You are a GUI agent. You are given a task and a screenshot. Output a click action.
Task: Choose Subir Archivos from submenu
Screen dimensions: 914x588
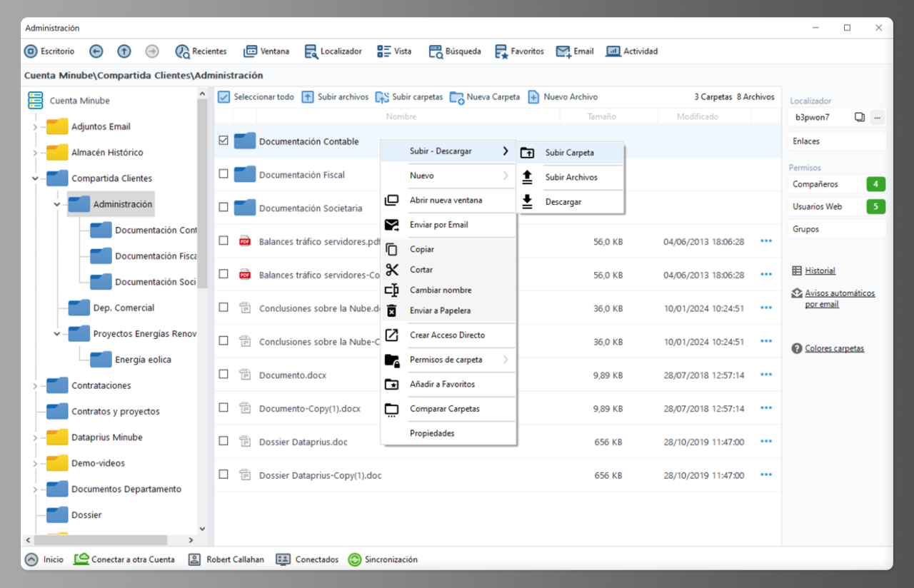[571, 177]
